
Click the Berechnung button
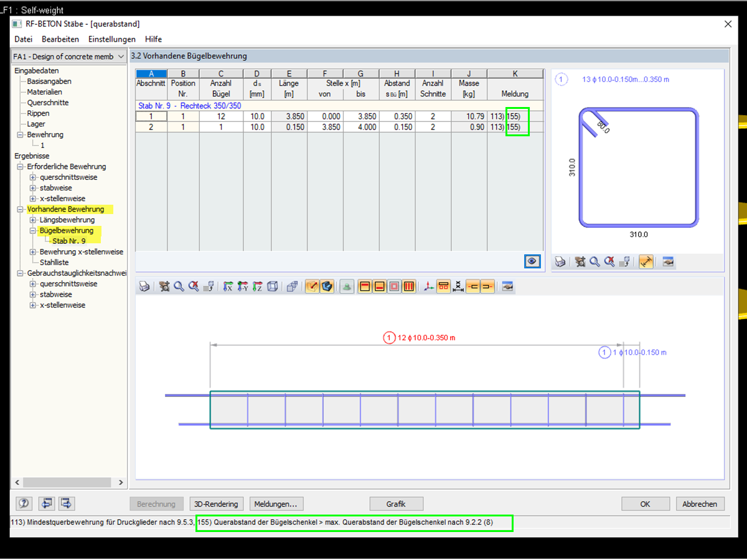156,504
